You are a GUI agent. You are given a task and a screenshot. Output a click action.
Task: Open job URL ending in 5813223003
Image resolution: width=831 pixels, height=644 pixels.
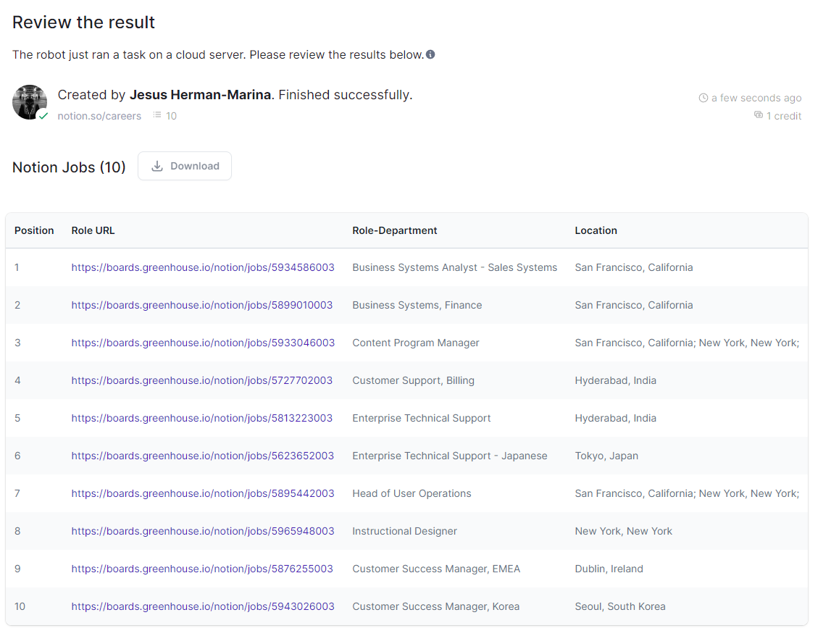tap(202, 418)
